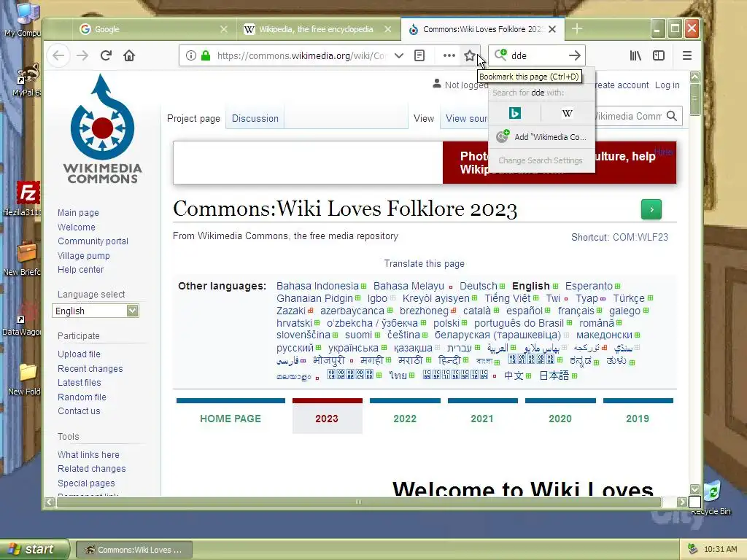Click horizontal scrollbar right arrow
This screenshot has height=560, width=747.
pos(682,502)
